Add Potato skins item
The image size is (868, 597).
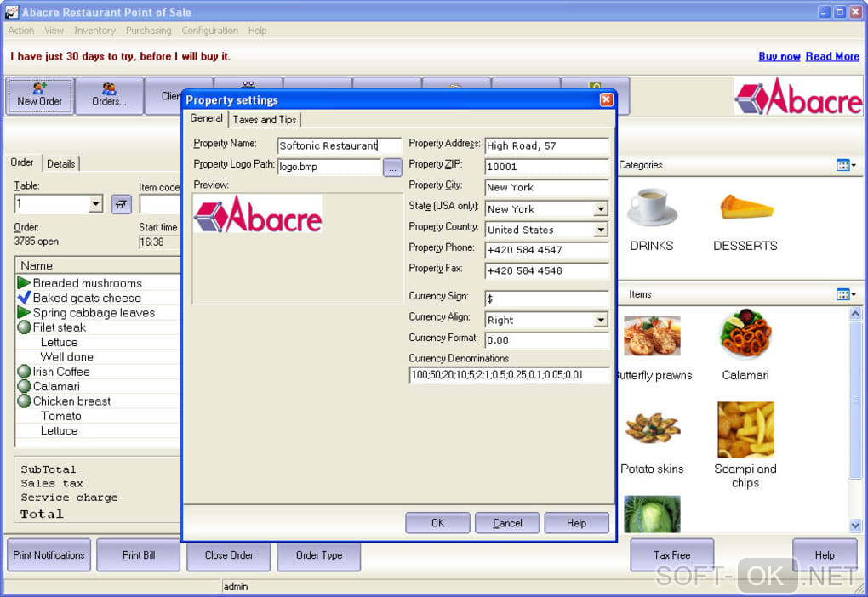click(652, 428)
